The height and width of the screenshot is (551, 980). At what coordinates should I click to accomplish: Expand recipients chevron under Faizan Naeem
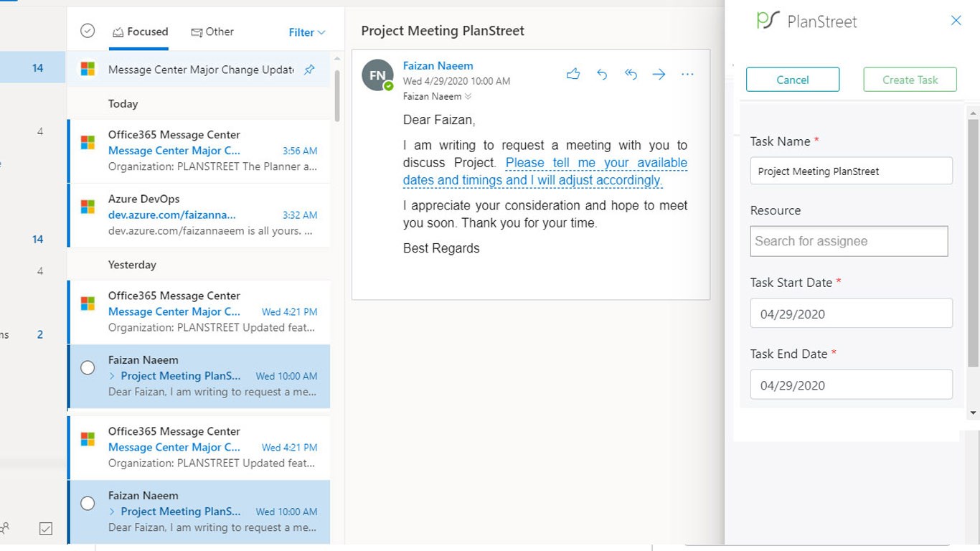468,97
